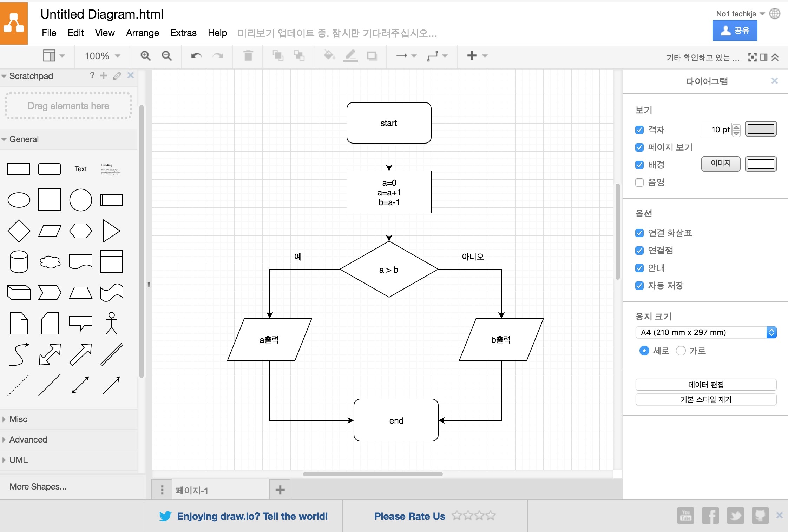
Task: Open the A4 paper size dropdown
Action: coord(706,332)
